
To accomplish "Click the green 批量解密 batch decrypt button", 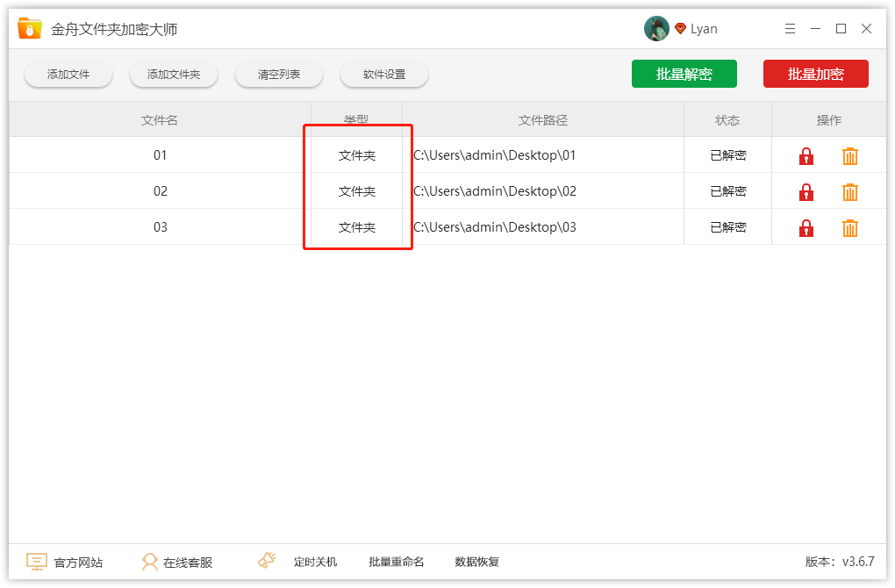I will pos(684,74).
